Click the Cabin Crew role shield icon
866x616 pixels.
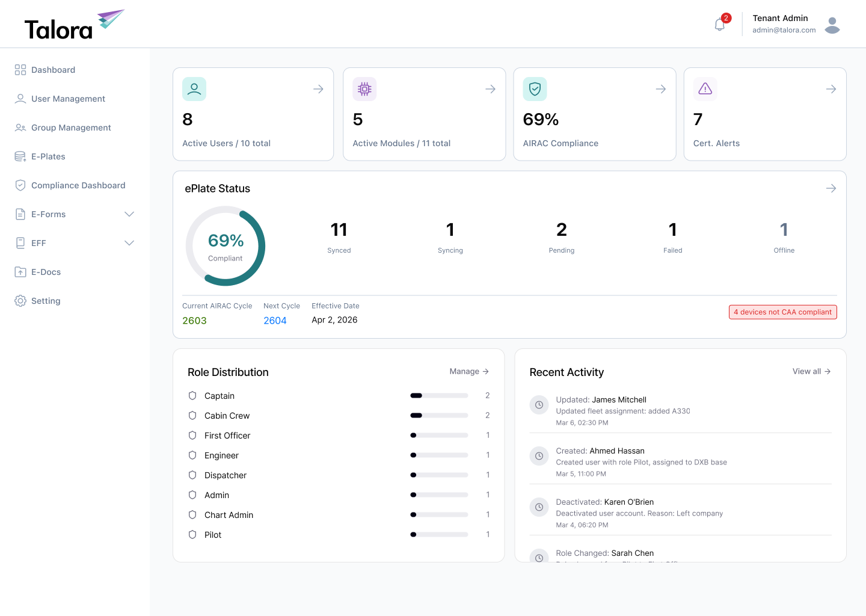192,416
